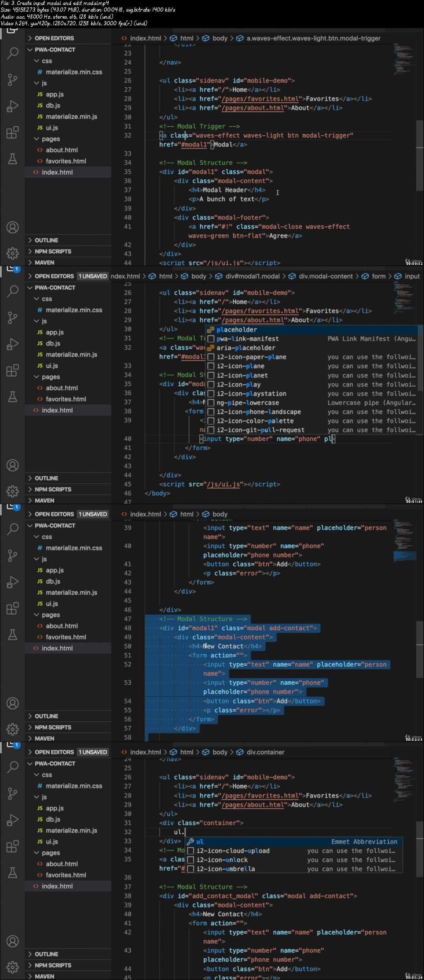Select 'placeholder' autocomplete suggestion

pos(314,330)
